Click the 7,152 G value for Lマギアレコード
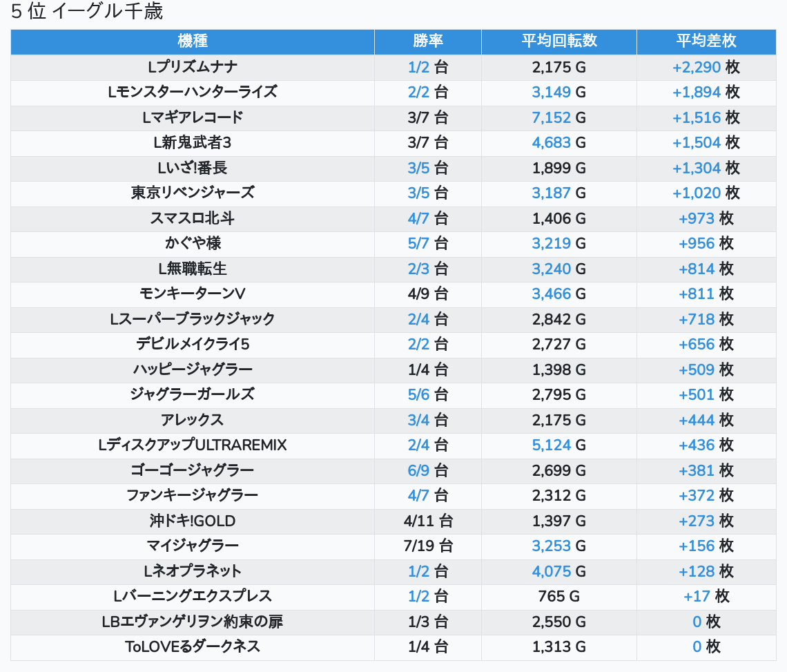This screenshot has width=787, height=672. pyautogui.click(x=558, y=117)
